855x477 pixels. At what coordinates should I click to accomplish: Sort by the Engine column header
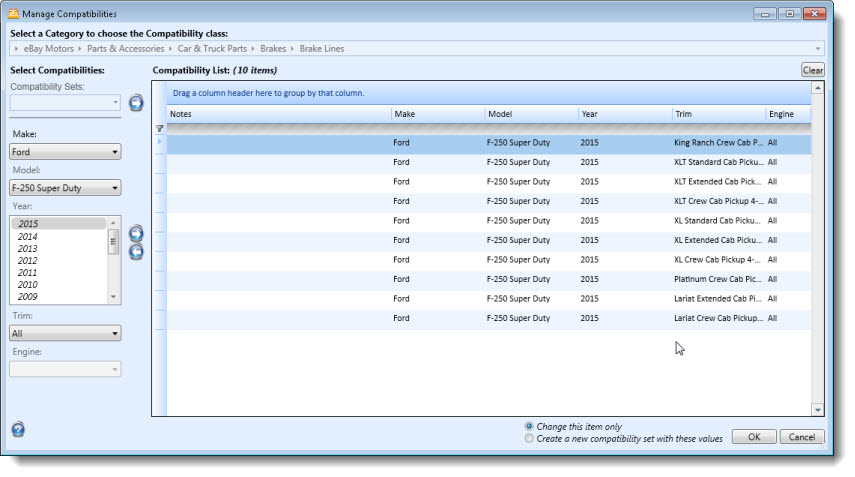click(x=788, y=114)
